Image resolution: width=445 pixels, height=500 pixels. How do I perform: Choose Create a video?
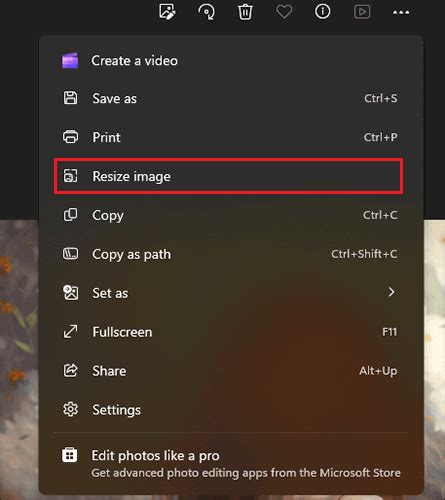(x=231, y=61)
